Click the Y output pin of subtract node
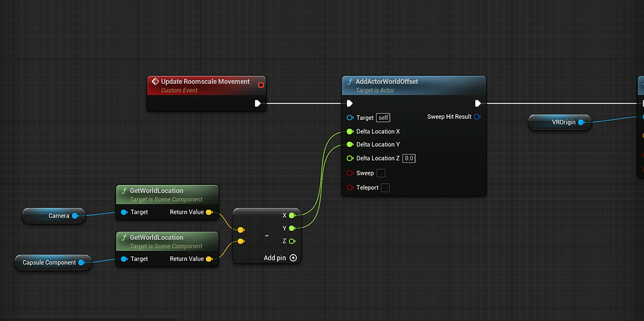Viewport: 644px width, 321px height. click(292, 228)
